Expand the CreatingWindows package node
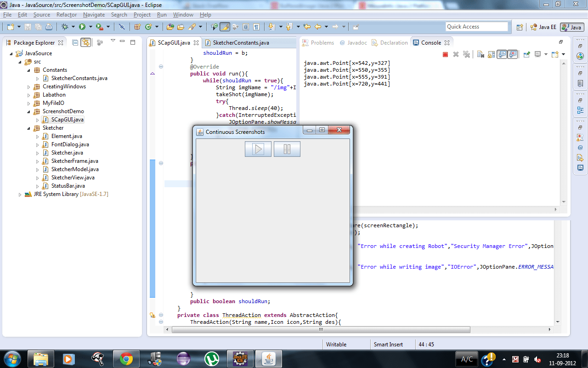The height and width of the screenshot is (368, 588). [x=28, y=86]
